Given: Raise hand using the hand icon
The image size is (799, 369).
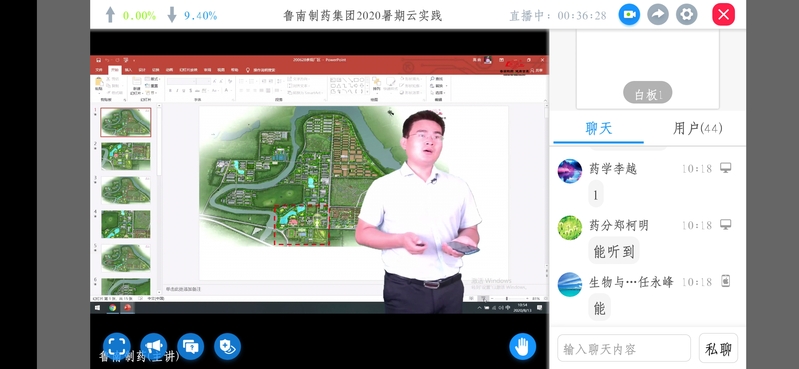Looking at the screenshot, I should pos(522,347).
